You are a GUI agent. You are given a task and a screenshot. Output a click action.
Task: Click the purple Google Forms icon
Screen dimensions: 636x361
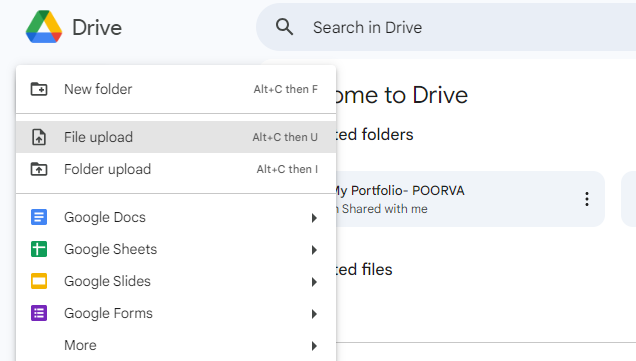click(39, 313)
